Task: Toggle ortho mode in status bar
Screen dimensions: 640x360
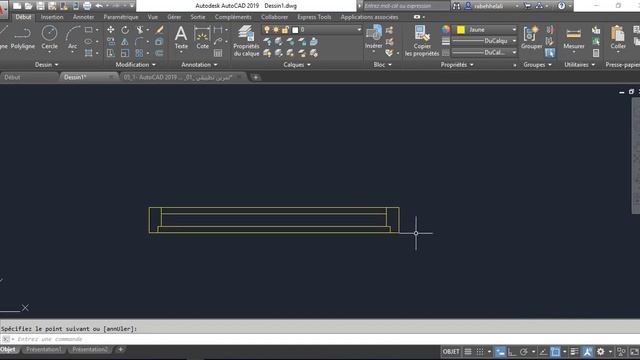Action: (x=511, y=351)
